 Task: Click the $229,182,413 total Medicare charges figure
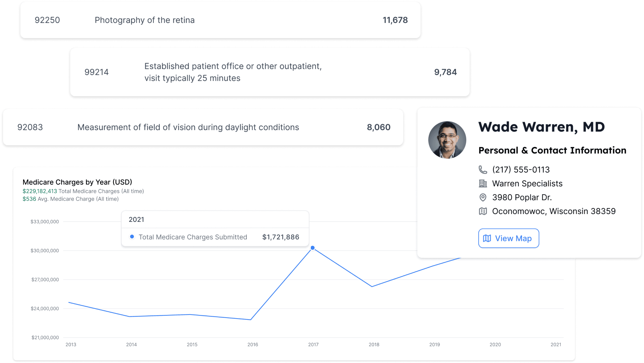40,191
